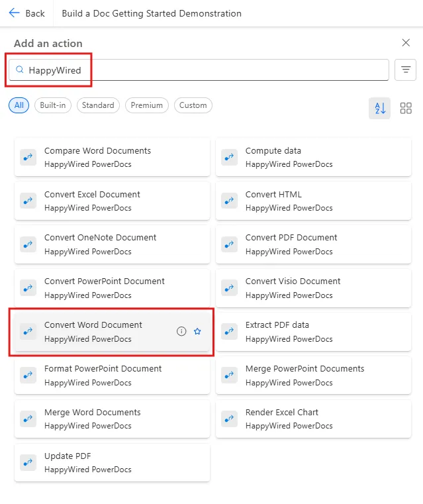Click Compute data connector icon
Screen dimensions: 423x504
coord(229,157)
